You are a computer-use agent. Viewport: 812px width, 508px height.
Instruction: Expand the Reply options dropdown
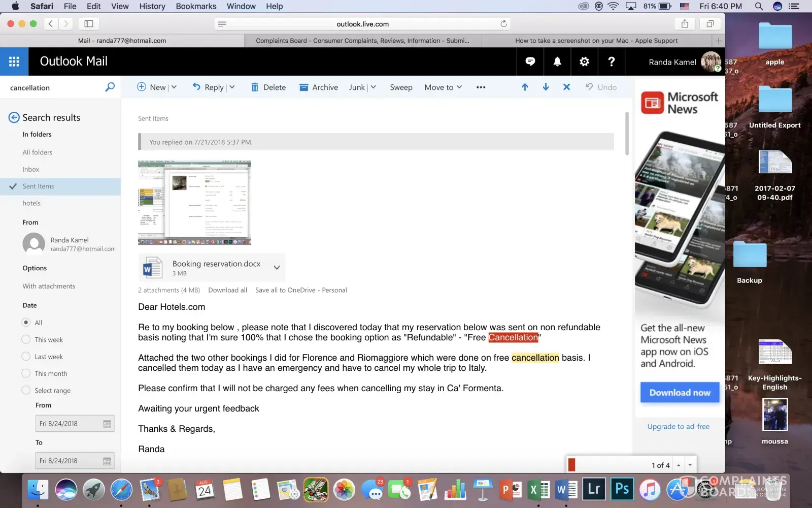tap(232, 87)
